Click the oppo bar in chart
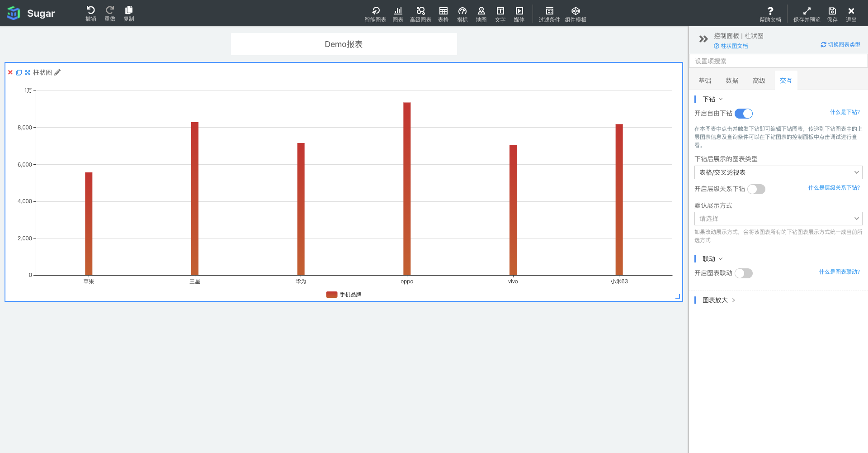Image resolution: width=868 pixels, height=453 pixels. coord(407,189)
